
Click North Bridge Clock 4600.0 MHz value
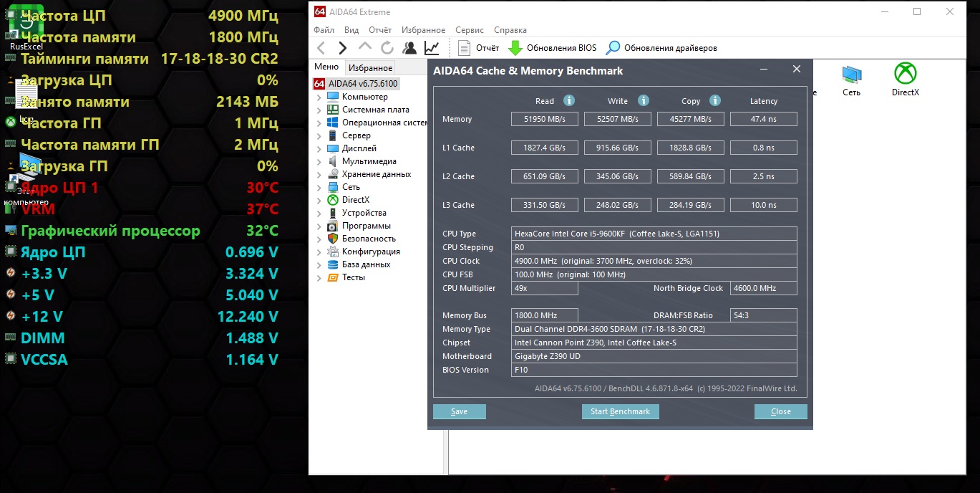(764, 288)
